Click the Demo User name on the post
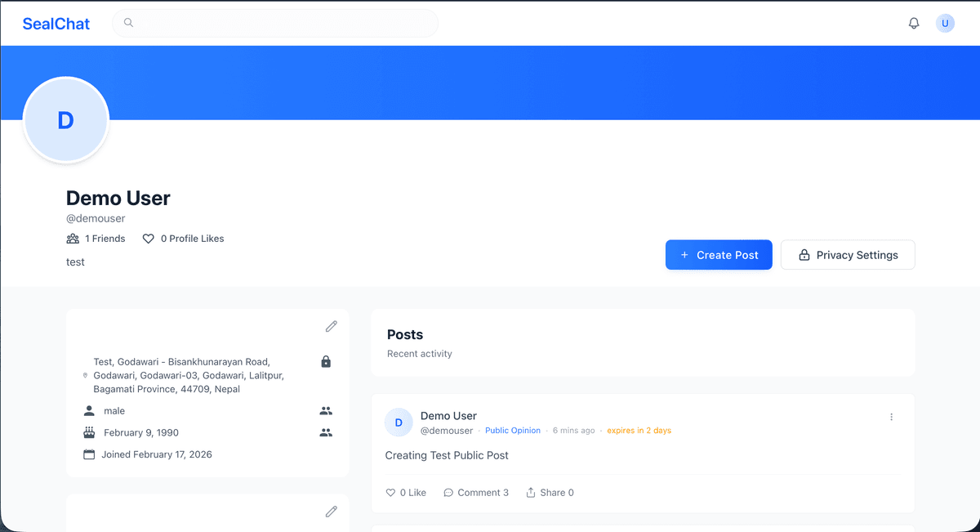This screenshot has width=980, height=532. tap(448, 416)
